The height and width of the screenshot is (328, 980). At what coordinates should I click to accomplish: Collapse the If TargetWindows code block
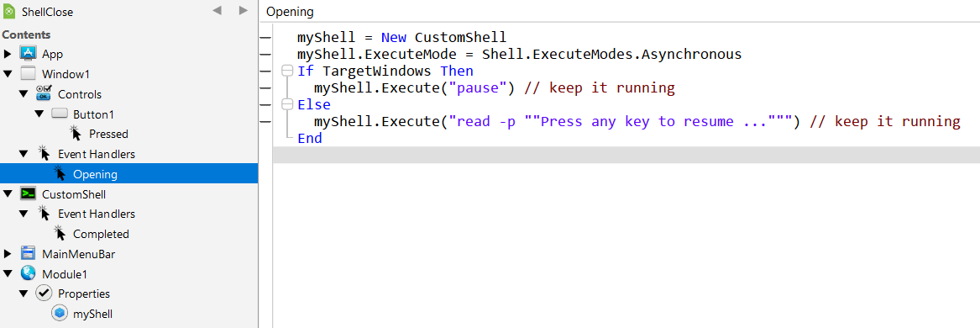click(x=287, y=71)
